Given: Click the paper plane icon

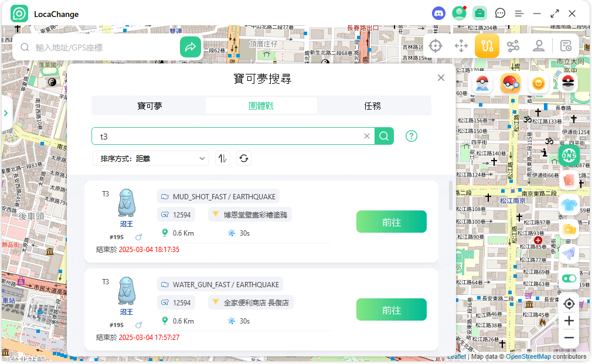Looking at the screenshot, I should [569, 253].
